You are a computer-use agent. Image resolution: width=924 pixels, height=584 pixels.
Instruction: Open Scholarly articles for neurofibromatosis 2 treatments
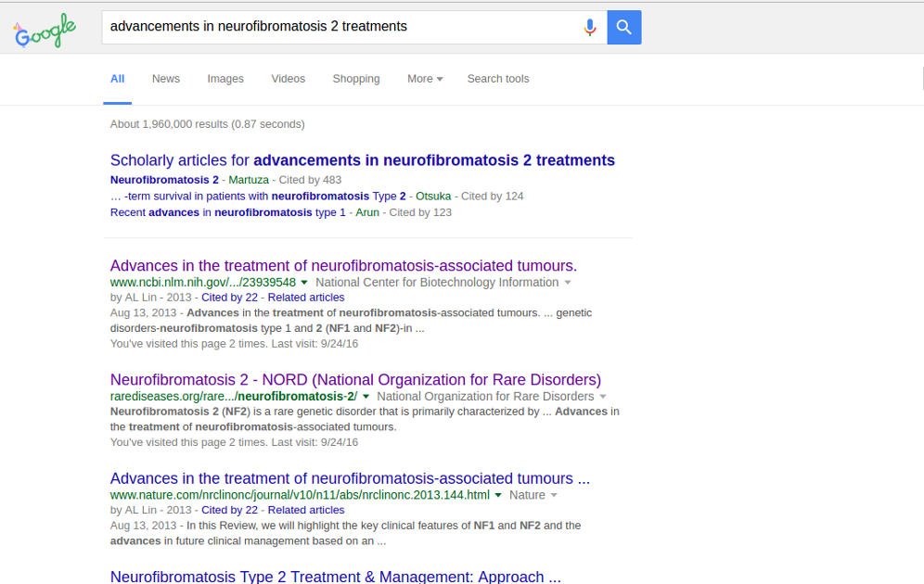tap(362, 160)
